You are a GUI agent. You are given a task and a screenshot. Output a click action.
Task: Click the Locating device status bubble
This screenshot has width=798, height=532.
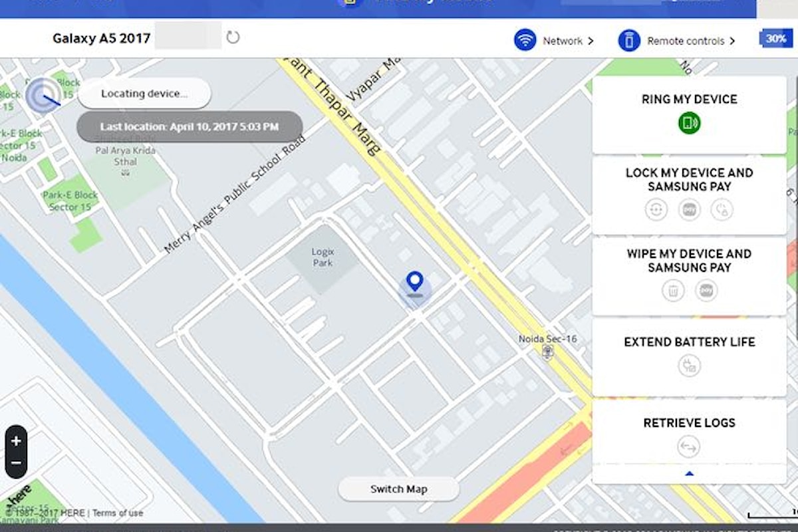144,94
